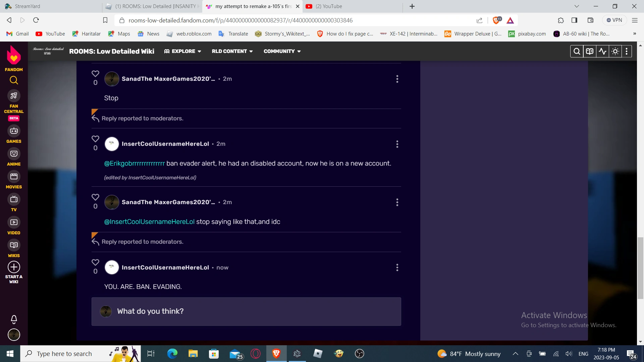Open notifications bell icon
Image resolution: width=644 pixels, height=362 pixels.
(14, 319)
